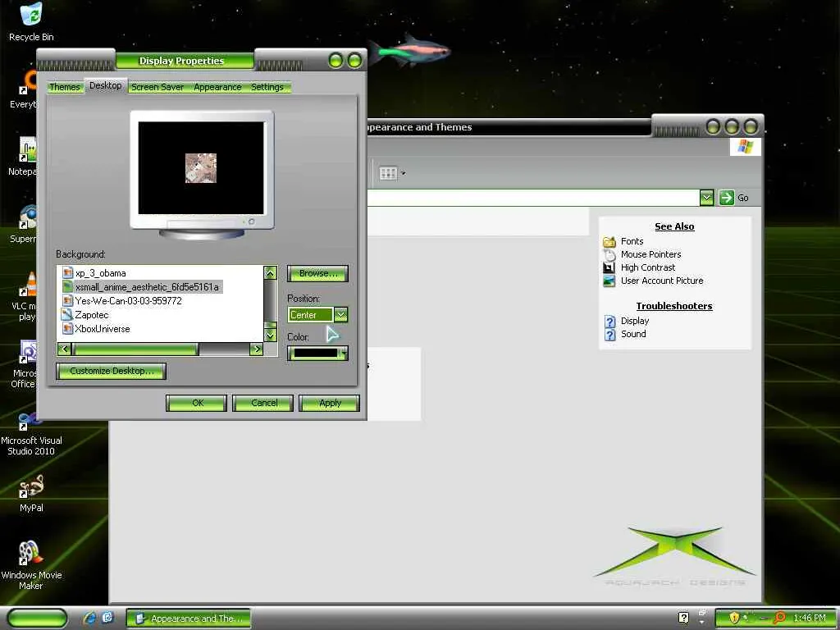Viewport: 840px width, 630px height.
Task: Open the Fonts icon under See Also
Action: click(609, 242)
